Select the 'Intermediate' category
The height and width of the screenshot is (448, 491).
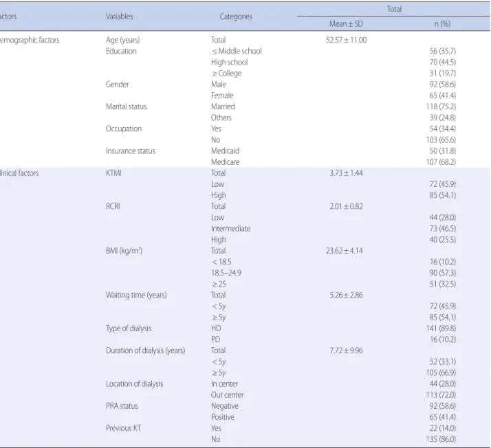tap(230, 229)
